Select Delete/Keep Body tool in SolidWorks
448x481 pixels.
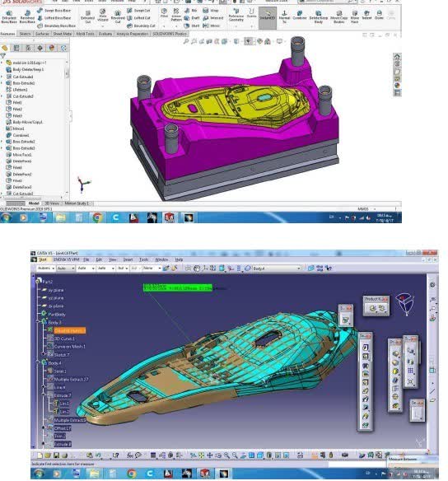[318, 16]
